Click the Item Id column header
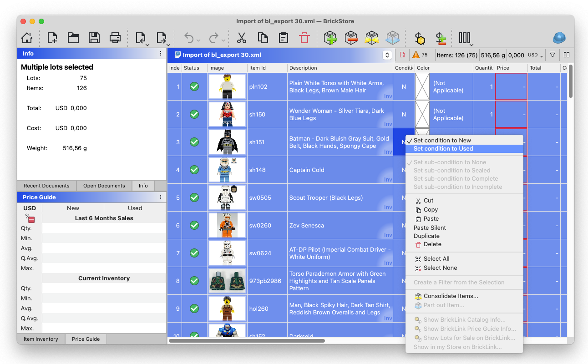This screenshot has width=588, height=364. [x=268, y=68]
